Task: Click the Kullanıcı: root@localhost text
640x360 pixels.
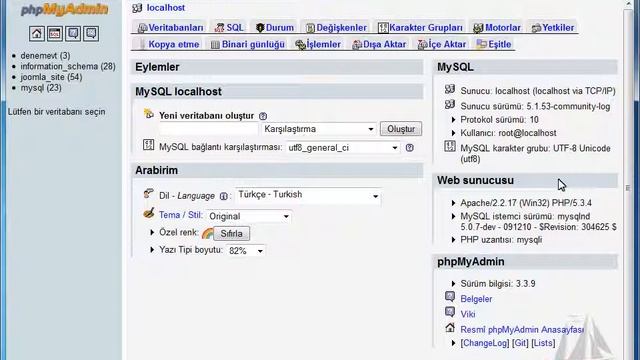Action: coord(509,133)
